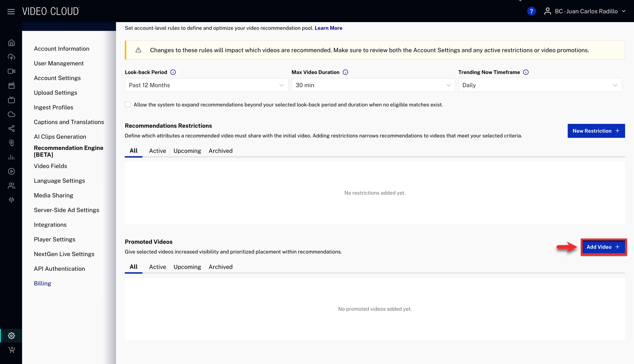Open the Max Video Duration dropdown
634x364 pixels.
coord(373,85)
